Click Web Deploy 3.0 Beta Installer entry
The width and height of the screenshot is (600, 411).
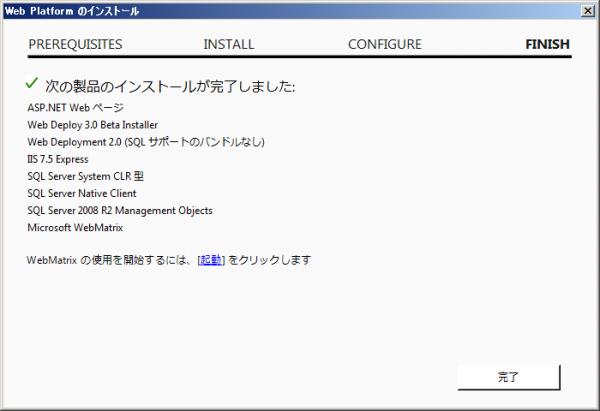pos(93,125)
